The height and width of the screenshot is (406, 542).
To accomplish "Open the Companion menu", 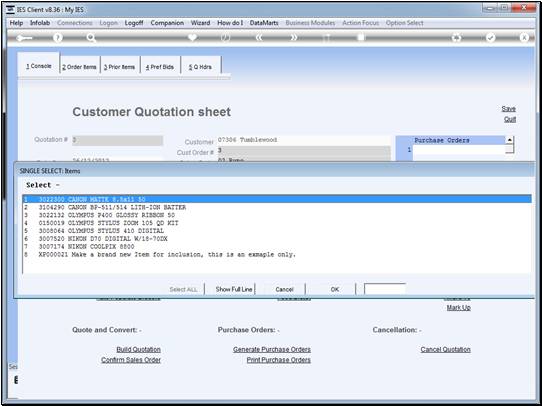I will tap(167, 23).
